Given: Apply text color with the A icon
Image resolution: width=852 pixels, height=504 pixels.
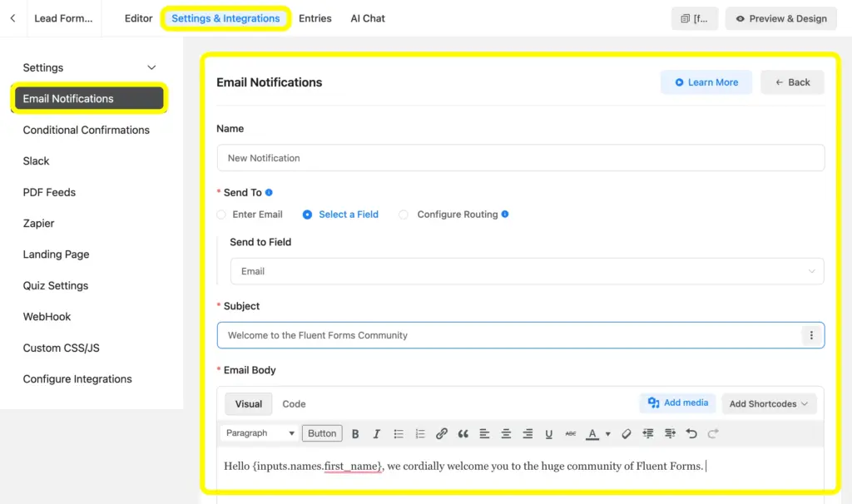Looking at the screenshot, I should pos(592,433).
